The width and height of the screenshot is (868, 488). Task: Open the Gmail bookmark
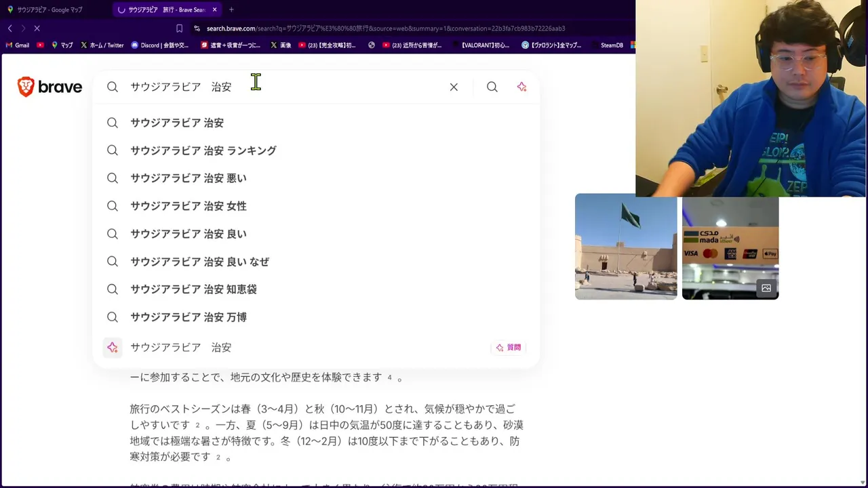pos(18,45)
